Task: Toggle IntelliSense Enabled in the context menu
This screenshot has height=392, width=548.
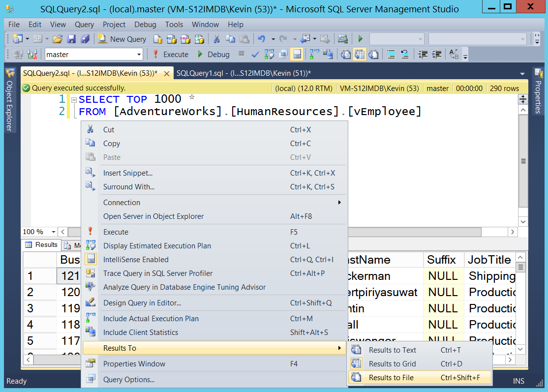Action: click(x=214, y=260)
